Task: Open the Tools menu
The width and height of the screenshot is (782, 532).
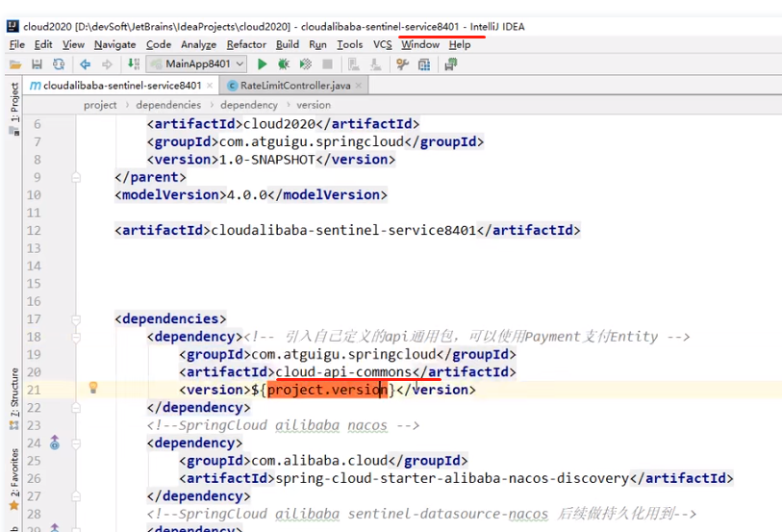Action: [349, 44]
